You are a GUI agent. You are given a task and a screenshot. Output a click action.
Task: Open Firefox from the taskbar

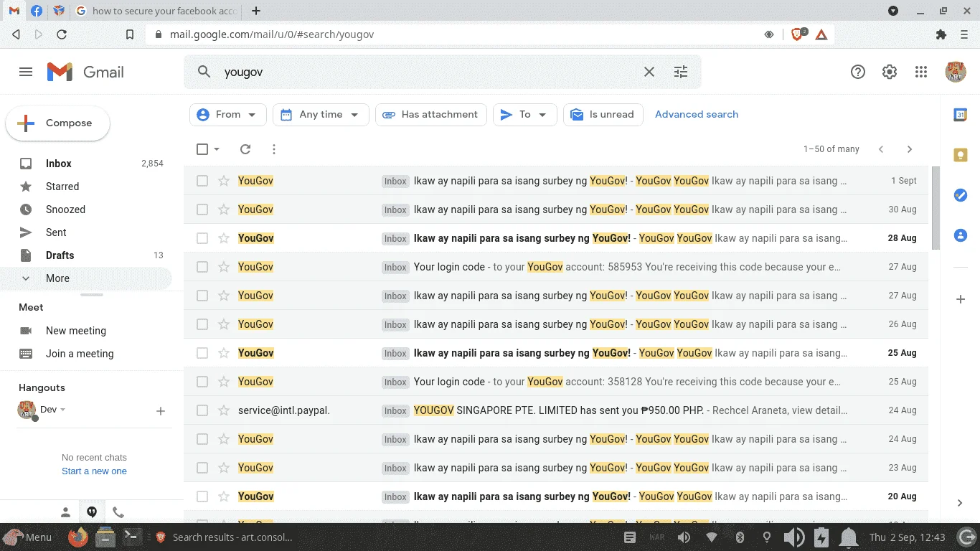click(x=77, y=537)
